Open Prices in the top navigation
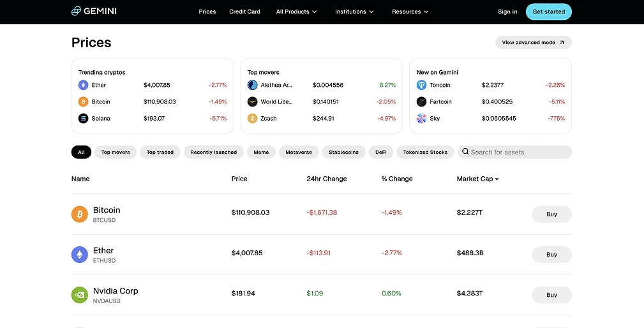 (x=207, y=11)
